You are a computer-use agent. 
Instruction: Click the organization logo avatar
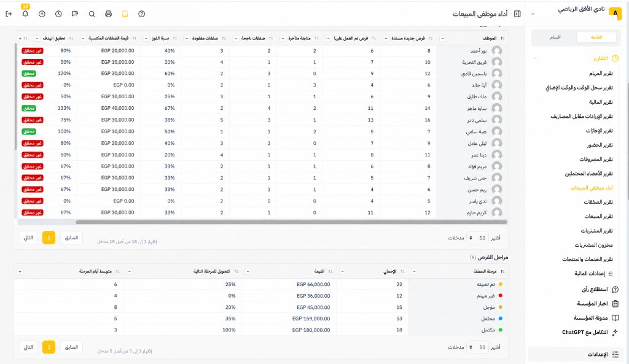coord(615,13)
